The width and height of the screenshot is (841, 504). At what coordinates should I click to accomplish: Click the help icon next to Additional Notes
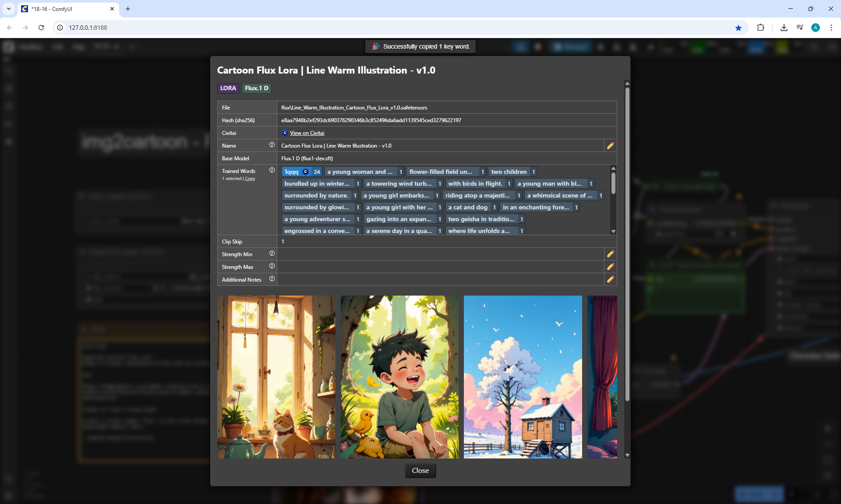pos(272,279)
